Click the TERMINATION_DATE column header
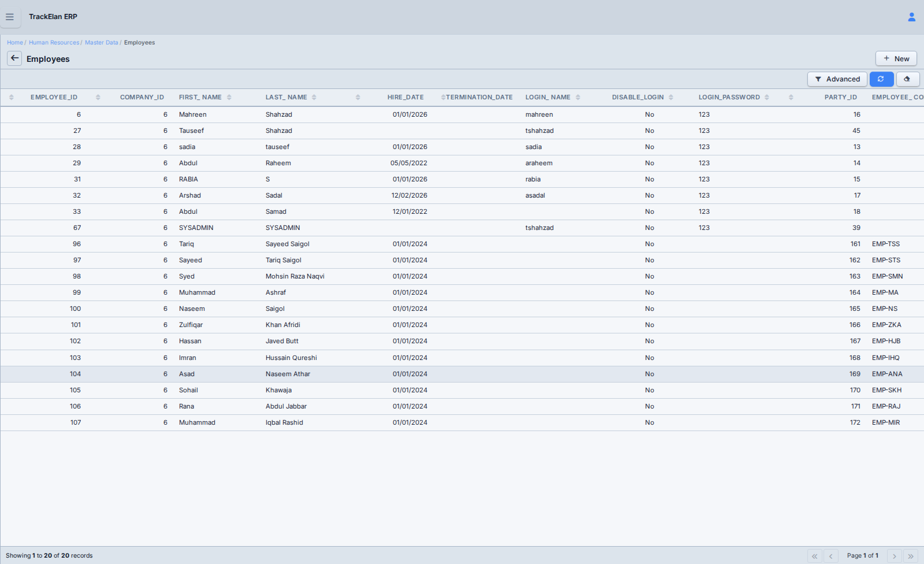 479,97
